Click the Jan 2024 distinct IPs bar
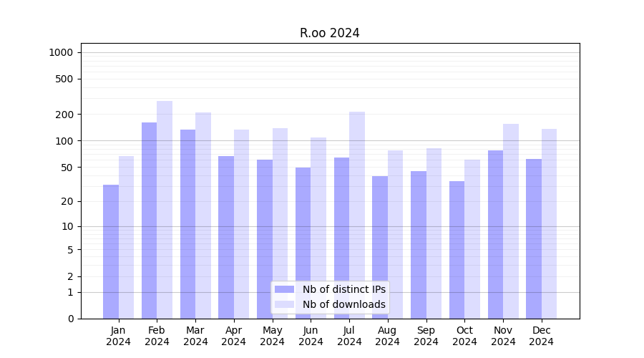The height and width of the screenshot is (358, 644). coord(111,251)
